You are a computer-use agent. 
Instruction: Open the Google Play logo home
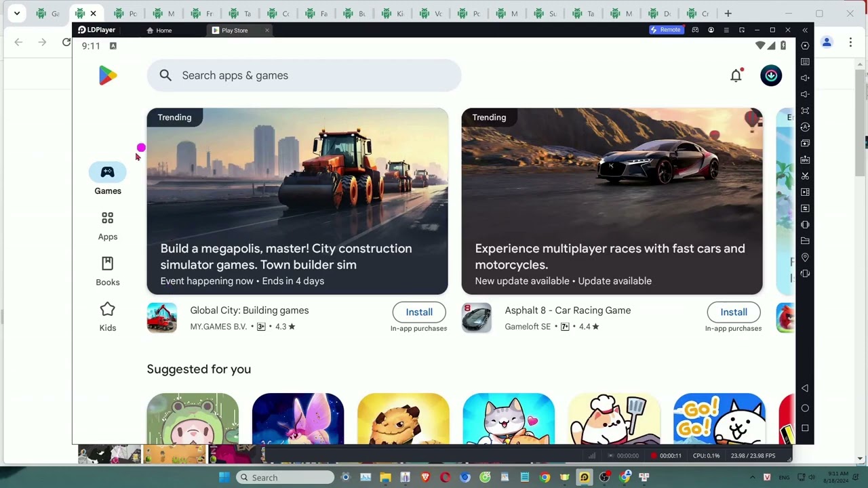tap(107, 75)
